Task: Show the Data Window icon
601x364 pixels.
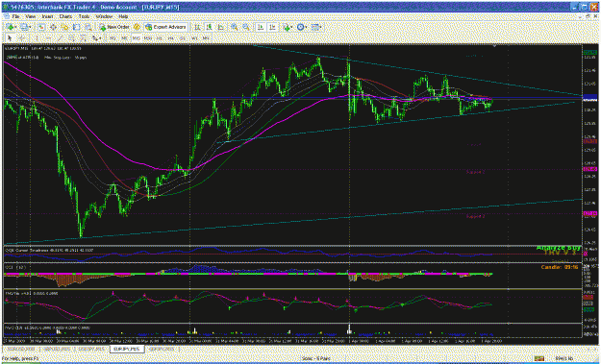Action: pos(53,27)
